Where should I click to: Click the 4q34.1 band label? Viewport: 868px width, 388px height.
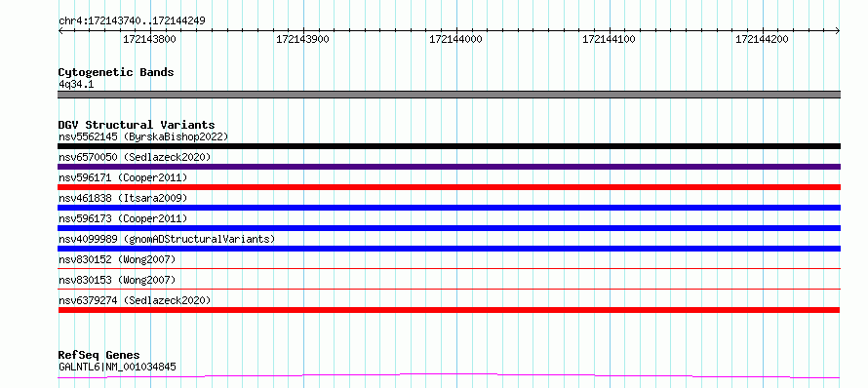(x=76, y=84)
